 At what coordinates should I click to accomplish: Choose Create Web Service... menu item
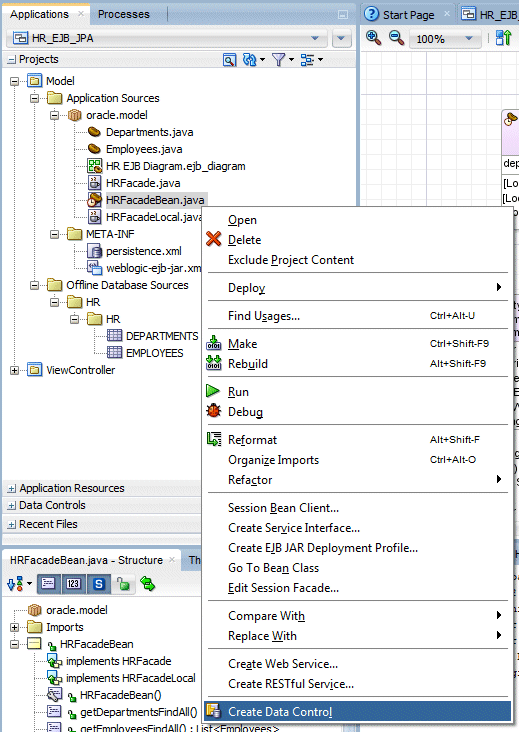[x=358, y=664]
